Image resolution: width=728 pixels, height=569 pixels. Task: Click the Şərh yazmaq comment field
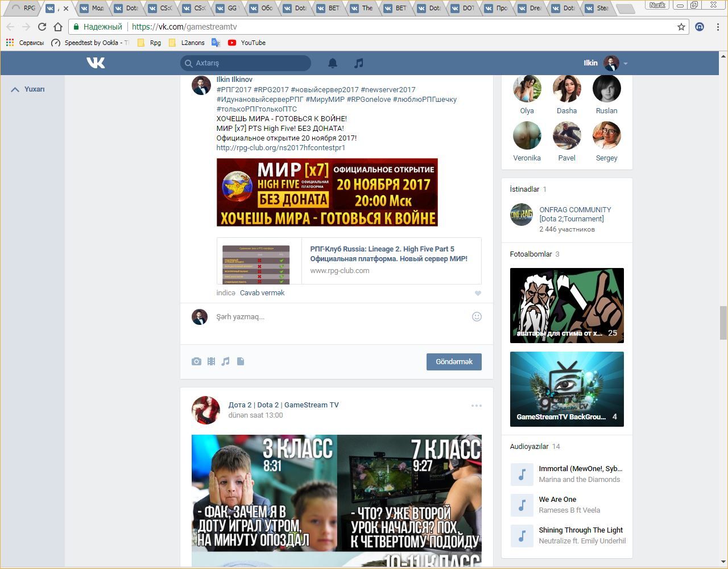pos(341,317)
